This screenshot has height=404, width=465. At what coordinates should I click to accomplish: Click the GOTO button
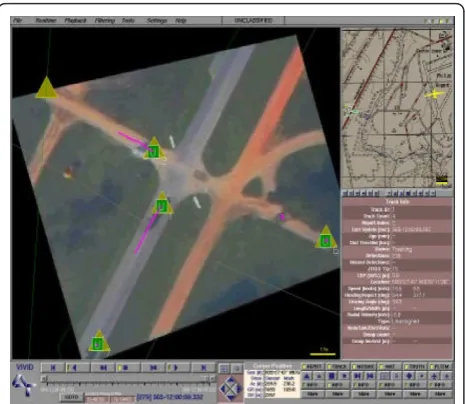tap(71, 397)
